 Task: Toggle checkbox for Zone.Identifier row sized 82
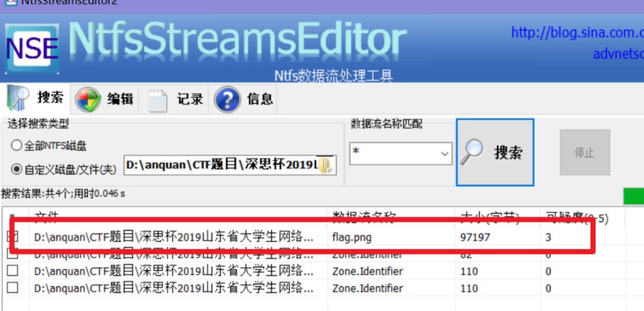pos(13,254)
